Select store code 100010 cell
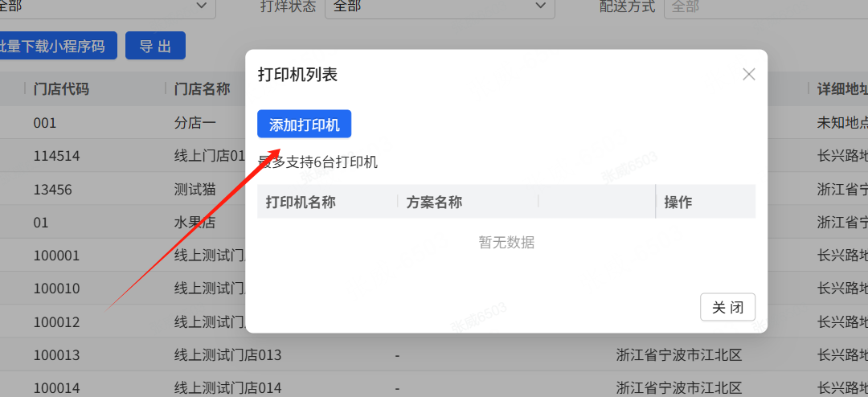The width and height of the screenshot is (868, 397). coord(56,289)
